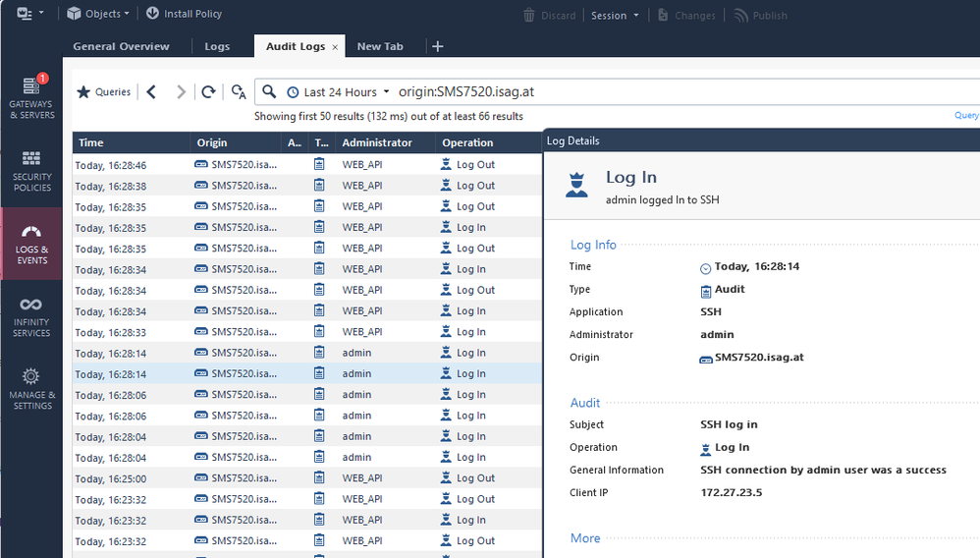Click the refresh query icon

tap(208, 91)
